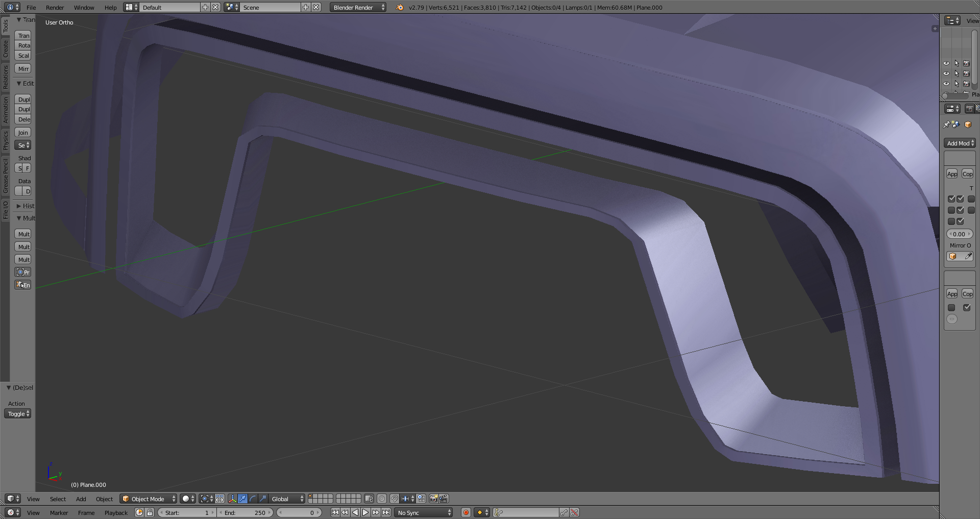Open the No Sync dropdown
Viewport: 980px width, 519px height.
click(x=424, y=512)
